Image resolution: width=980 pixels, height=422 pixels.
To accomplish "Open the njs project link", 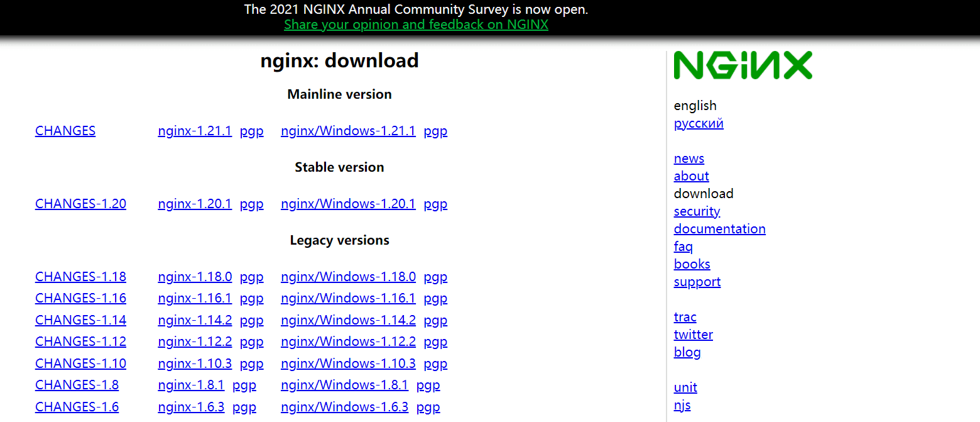I will click(x=682, y=405).
